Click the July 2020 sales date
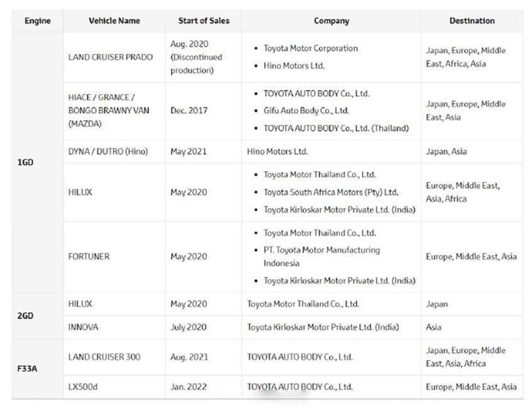Image resolution: width=532 pixels, height=409 pixels. point(189,327)
